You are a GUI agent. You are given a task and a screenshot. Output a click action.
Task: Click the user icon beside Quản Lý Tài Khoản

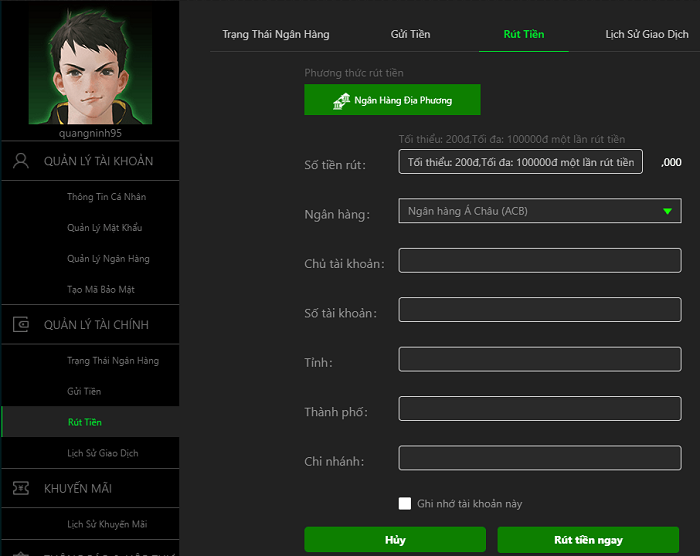[x=21, y=161]
